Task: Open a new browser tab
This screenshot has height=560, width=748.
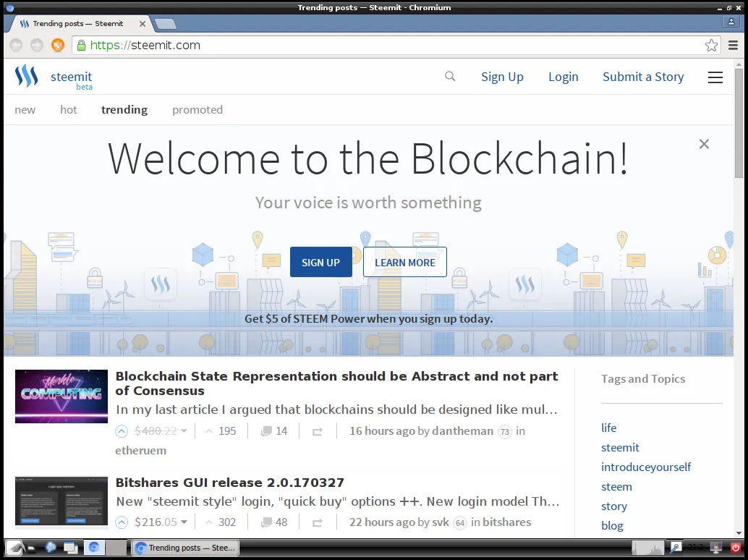Action: point(166,23)
